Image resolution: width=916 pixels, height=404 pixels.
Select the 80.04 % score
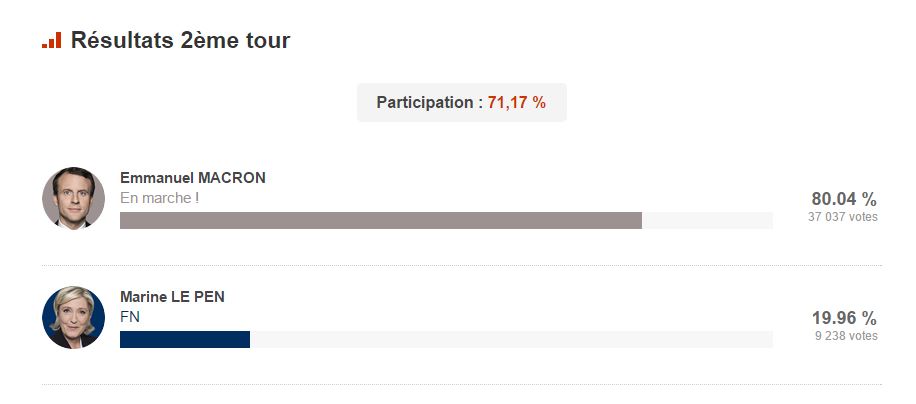[x=844, y=198]
